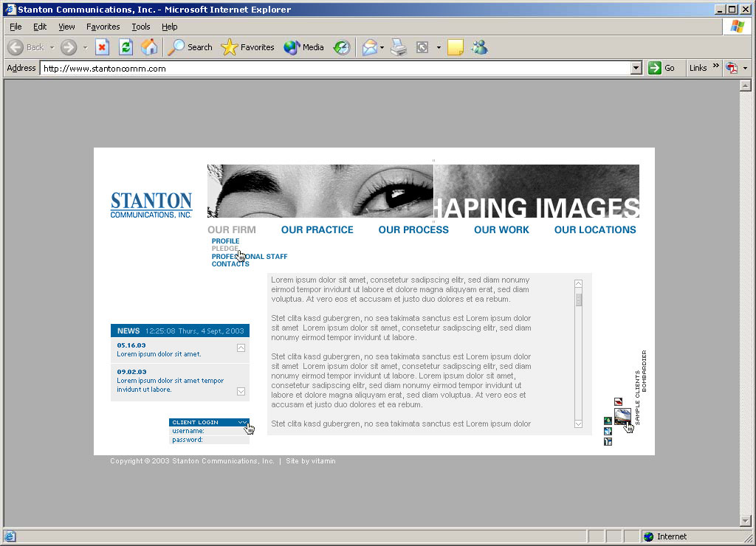756x546 pixels.
Task: Click the username login field
Action: coord(226,431)
